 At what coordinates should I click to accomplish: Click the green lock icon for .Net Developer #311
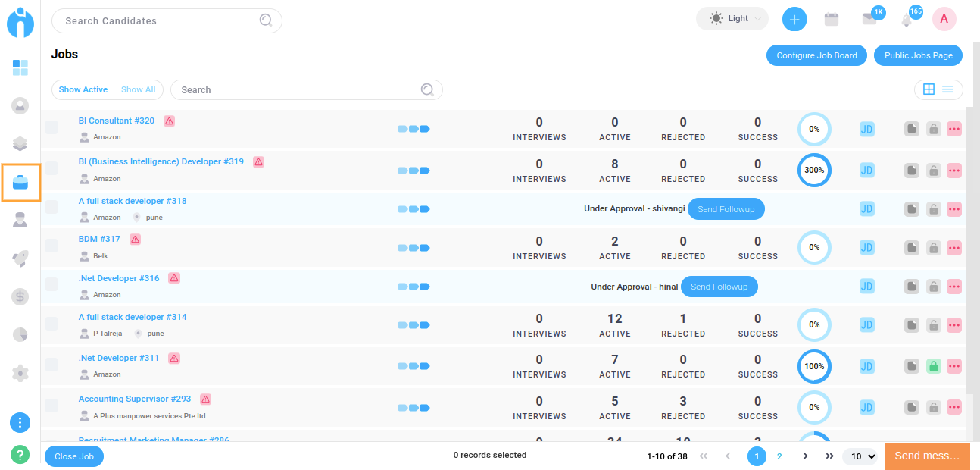click(934, 366)
